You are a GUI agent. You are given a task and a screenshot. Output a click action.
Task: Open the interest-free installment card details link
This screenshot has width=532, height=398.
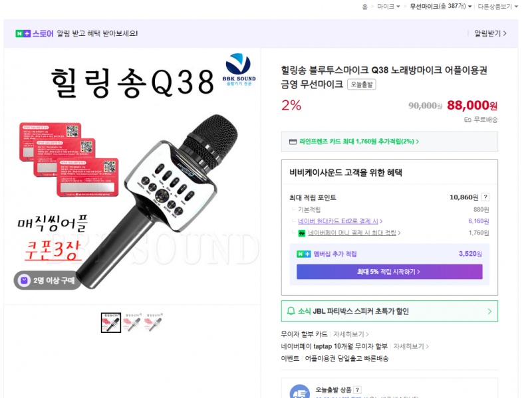point(351,334)
